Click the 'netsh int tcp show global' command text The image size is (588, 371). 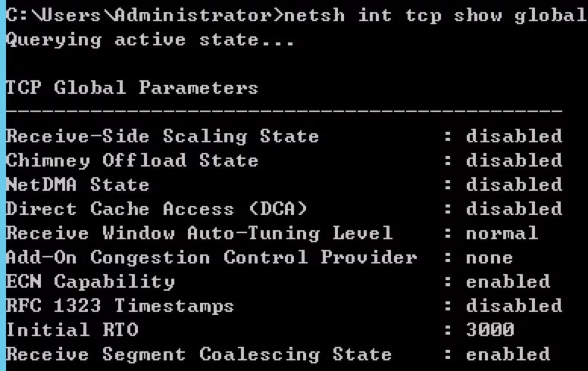click(433, 15)
